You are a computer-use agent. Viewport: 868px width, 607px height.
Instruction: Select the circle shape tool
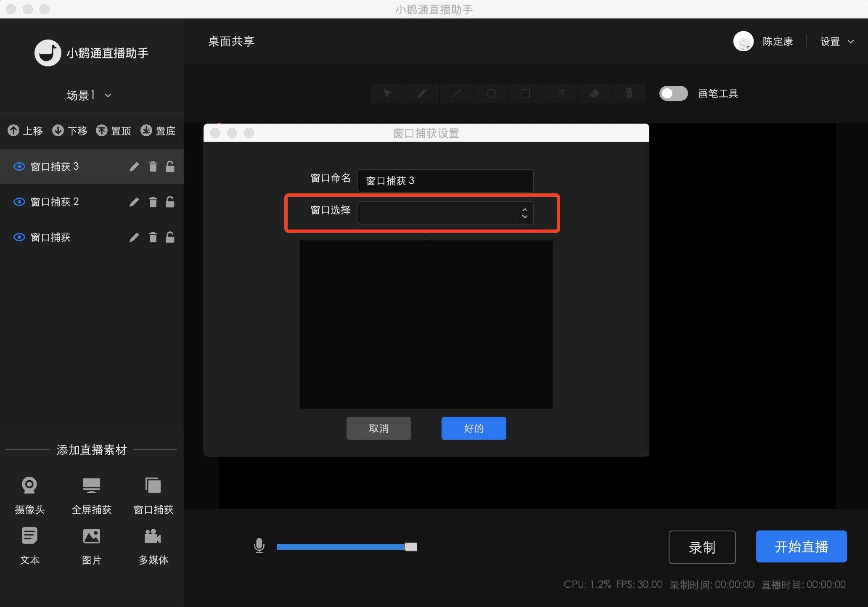pyautogui.click(x=491, y=93)
